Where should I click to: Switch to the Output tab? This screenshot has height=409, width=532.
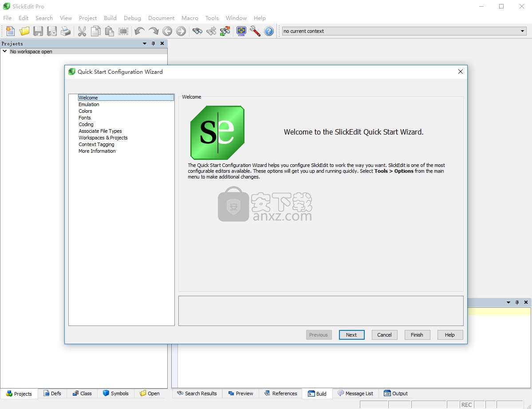pos(396,393)
